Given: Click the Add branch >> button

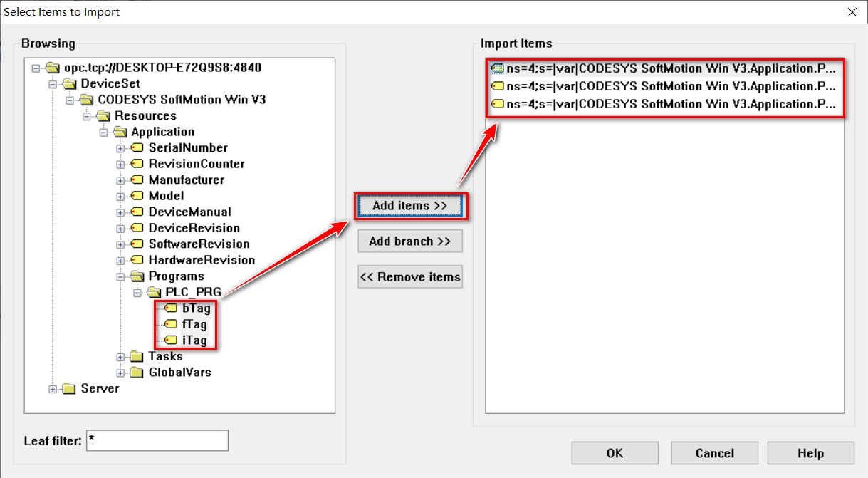Looking at the screenshot, I should [x=410, y=241].
